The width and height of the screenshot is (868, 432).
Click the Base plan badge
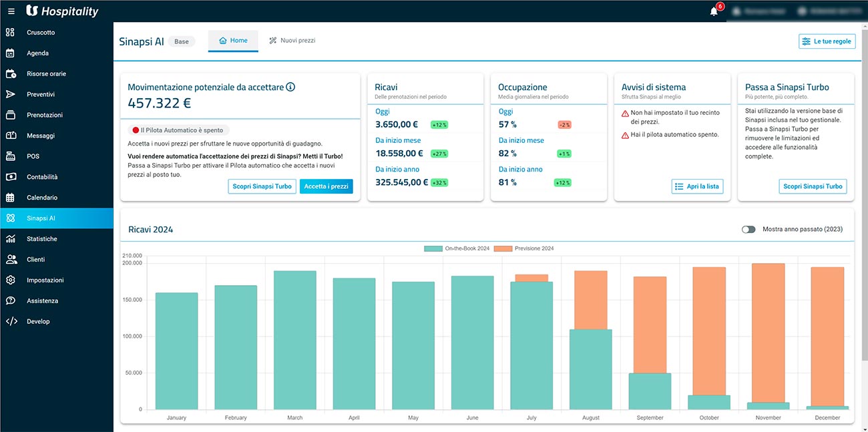[x=182, y=41]
